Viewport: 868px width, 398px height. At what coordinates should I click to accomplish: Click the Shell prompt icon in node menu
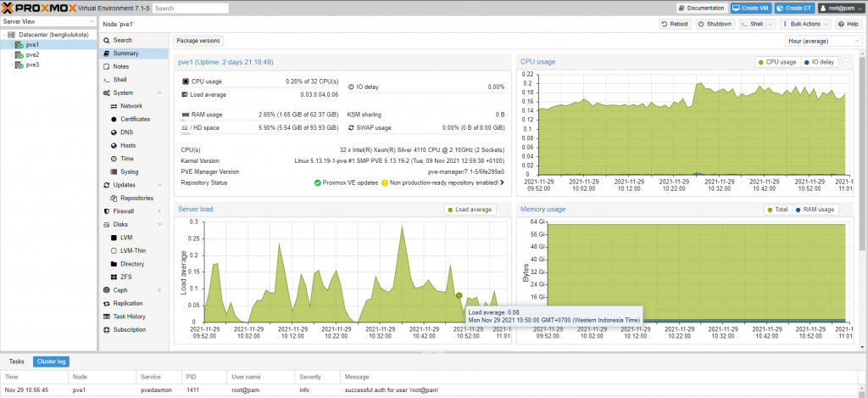pos(107,80)
